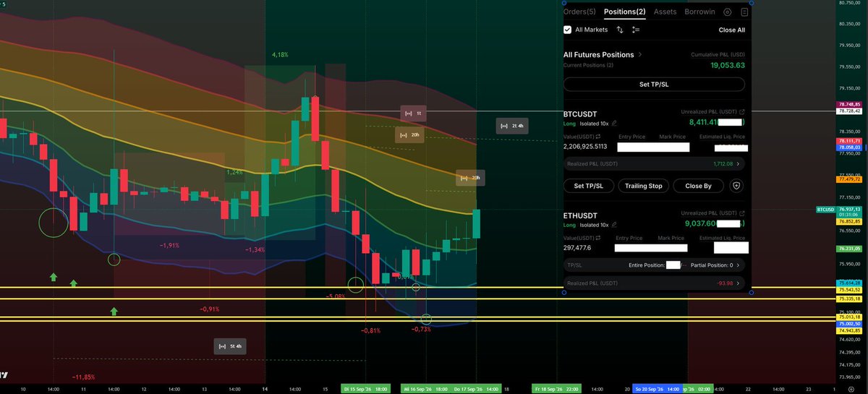Expand BTCUSDT Realized P&L row
Screen dimensions: 868x394
(654, 164)
